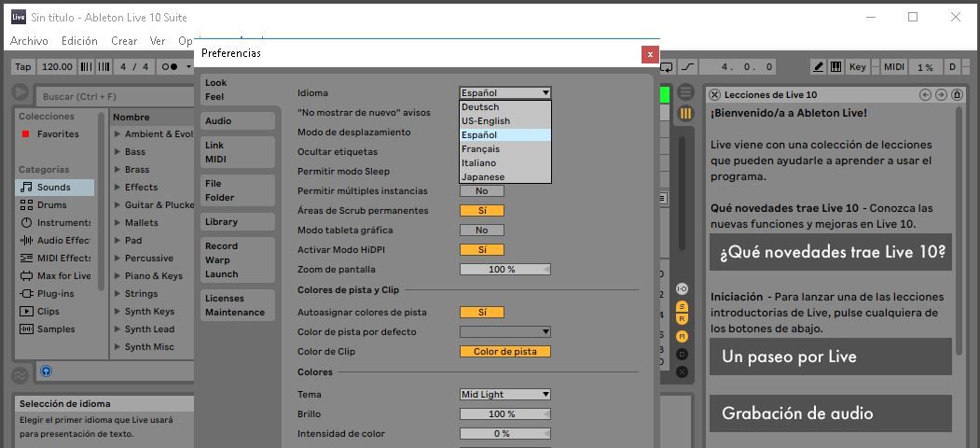980x448 pixels.
Task: Toggle Permitir múltiples instancias No button
Action: pyautogui.click(x=482, y=190)
